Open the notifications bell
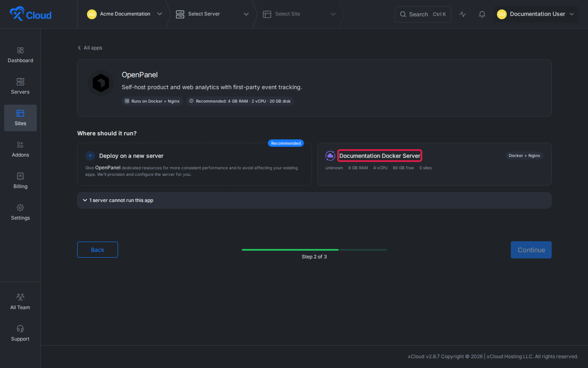 482,14
